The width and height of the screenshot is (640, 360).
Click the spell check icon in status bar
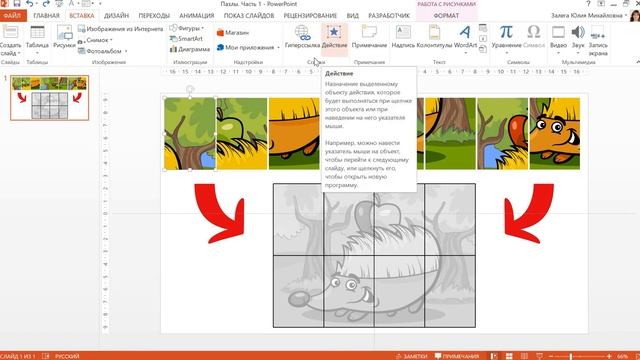pyautogui.click(x=45, y=356)
